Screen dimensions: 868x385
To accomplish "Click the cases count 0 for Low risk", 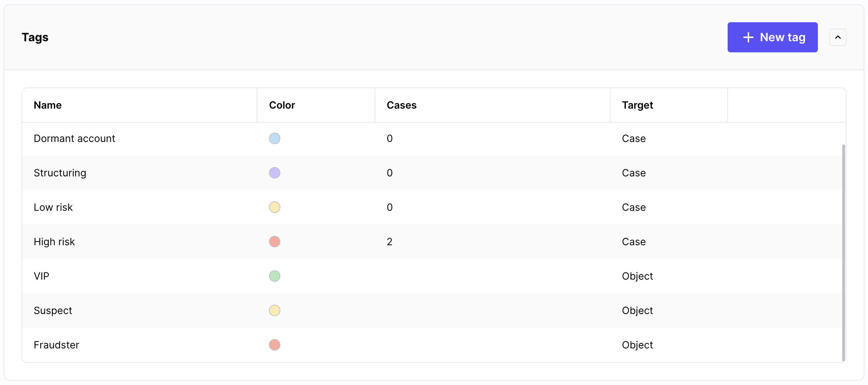I will (390, 207).
